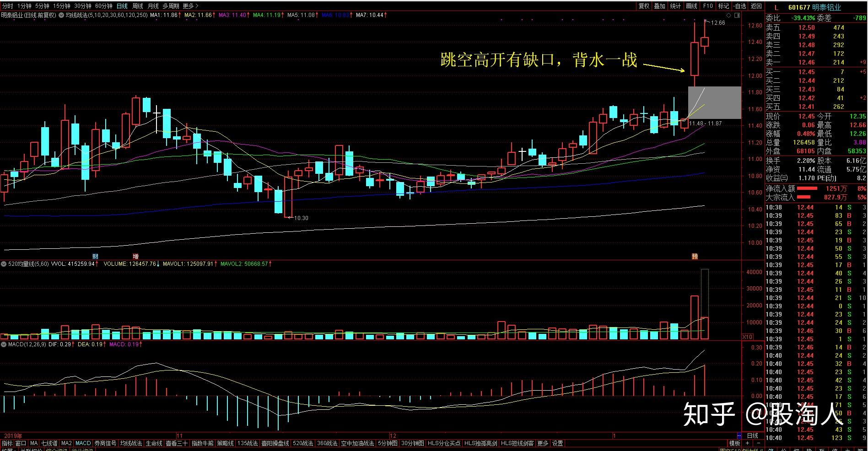Open the 5分钟图 sub-chart
Screen dimensions: 868x451
click(388, 443)
